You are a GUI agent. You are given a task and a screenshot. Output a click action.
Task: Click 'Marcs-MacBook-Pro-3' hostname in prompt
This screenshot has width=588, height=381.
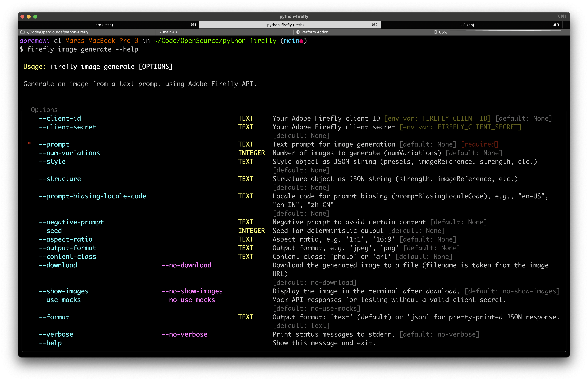click(102, 41)
